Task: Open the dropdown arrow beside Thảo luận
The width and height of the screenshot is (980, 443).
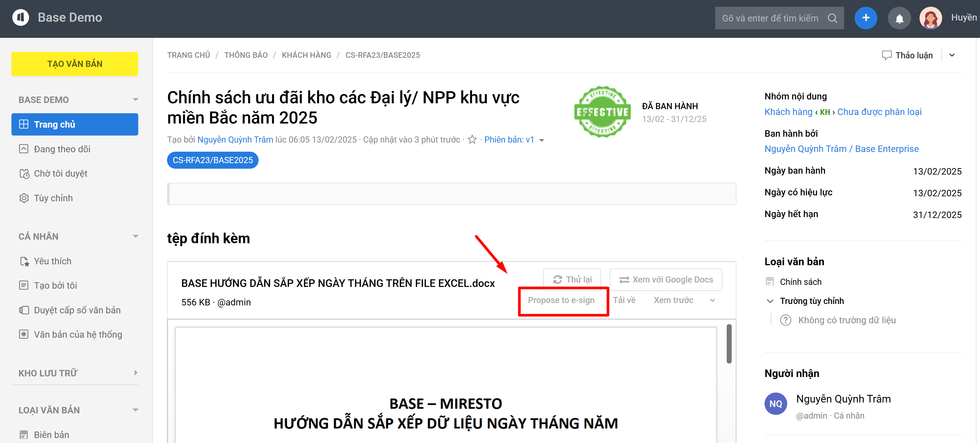Action: click(952, 55)
